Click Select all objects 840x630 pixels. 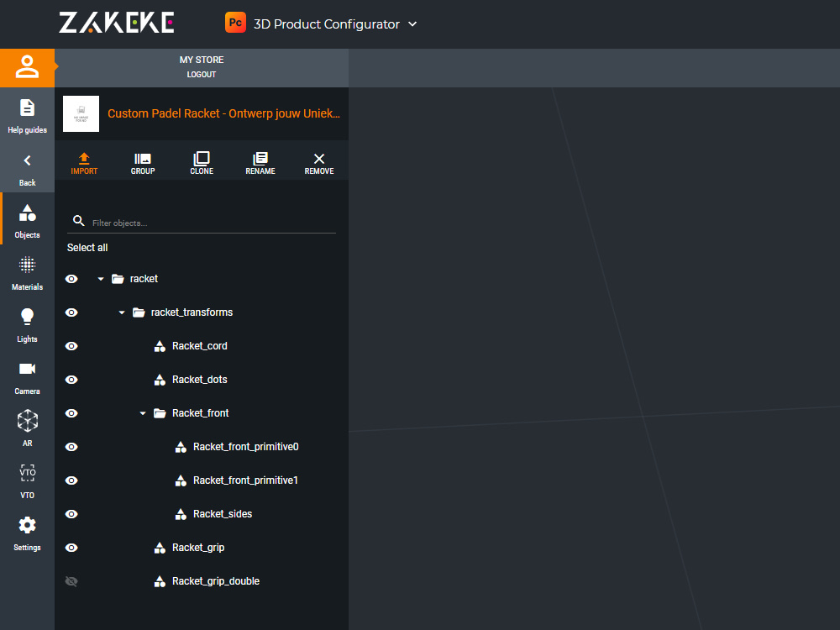(87, 247)
